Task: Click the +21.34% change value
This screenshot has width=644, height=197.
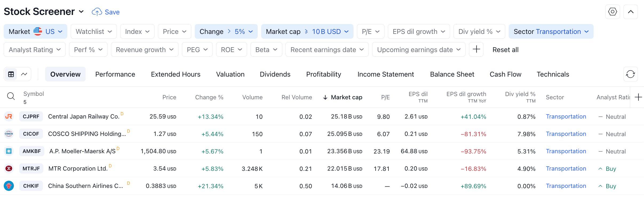Action: [210, 186]
